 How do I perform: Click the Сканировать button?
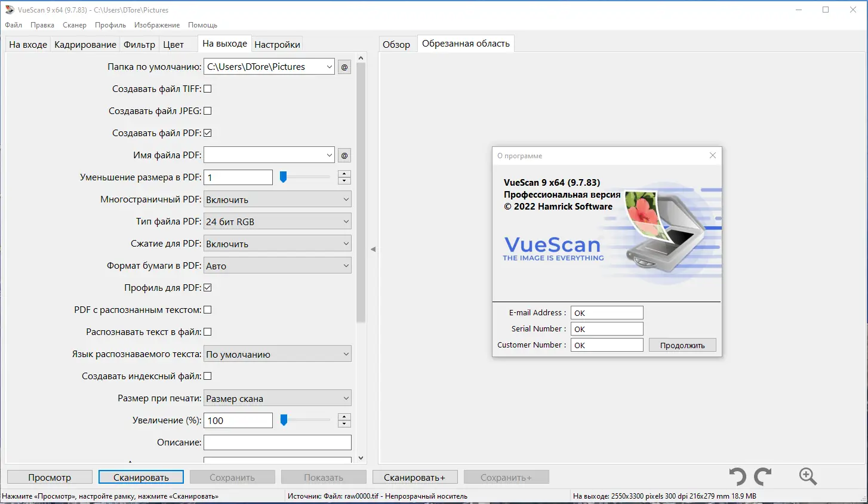coord(141,477)
